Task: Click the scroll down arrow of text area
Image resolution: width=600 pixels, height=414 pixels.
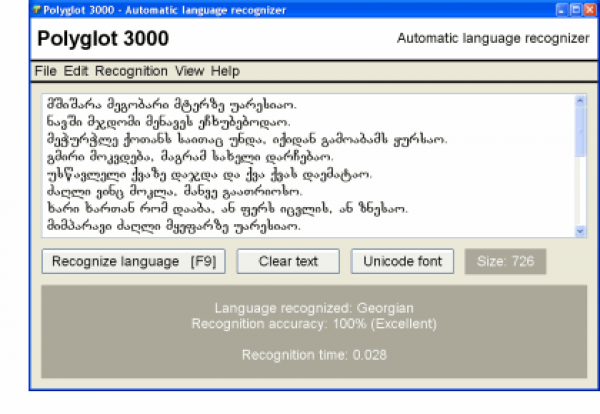Action: coord(580,231)
